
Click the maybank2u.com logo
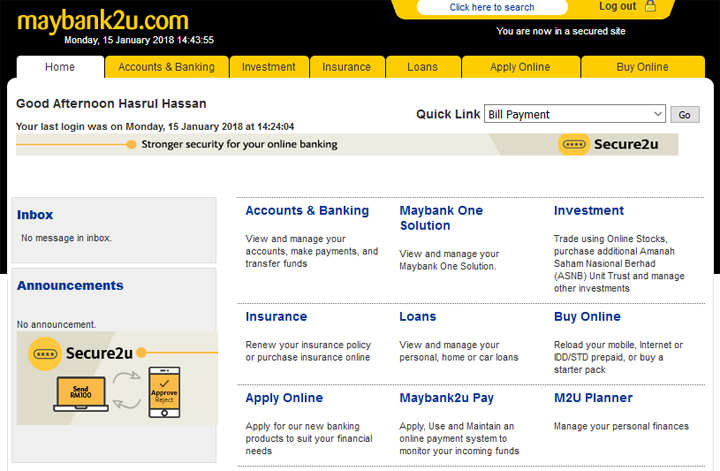pos(103,21)
